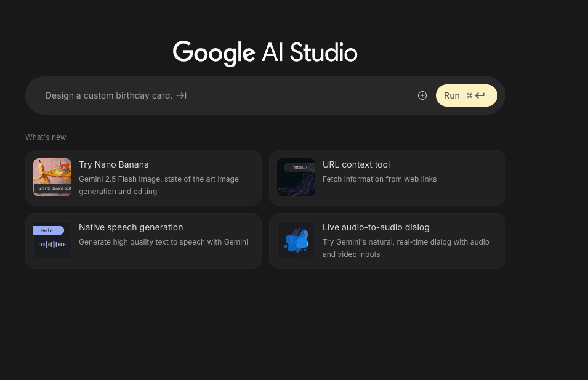
Task: Choose the 'Native speech generation' title
Action: pyautogui.click(x=131, y=227)
